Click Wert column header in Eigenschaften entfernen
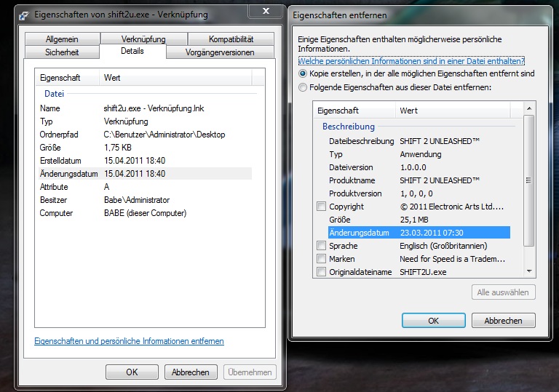The height and width of the screenshot is (392, 559). 453,111
